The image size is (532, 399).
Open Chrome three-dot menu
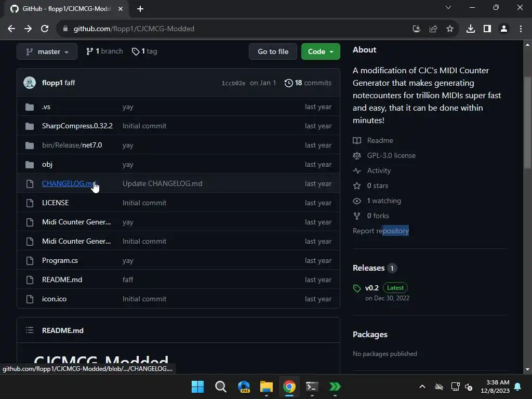521,29
